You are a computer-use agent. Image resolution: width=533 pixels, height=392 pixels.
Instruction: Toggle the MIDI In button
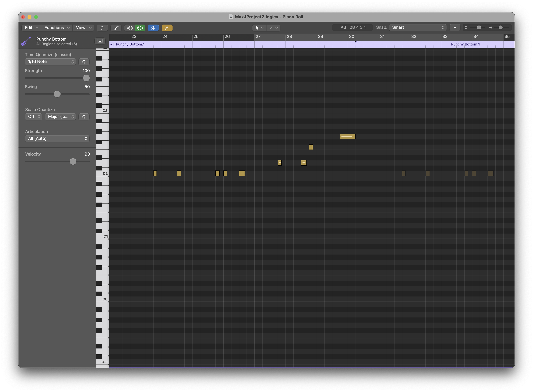pos(129,28)
